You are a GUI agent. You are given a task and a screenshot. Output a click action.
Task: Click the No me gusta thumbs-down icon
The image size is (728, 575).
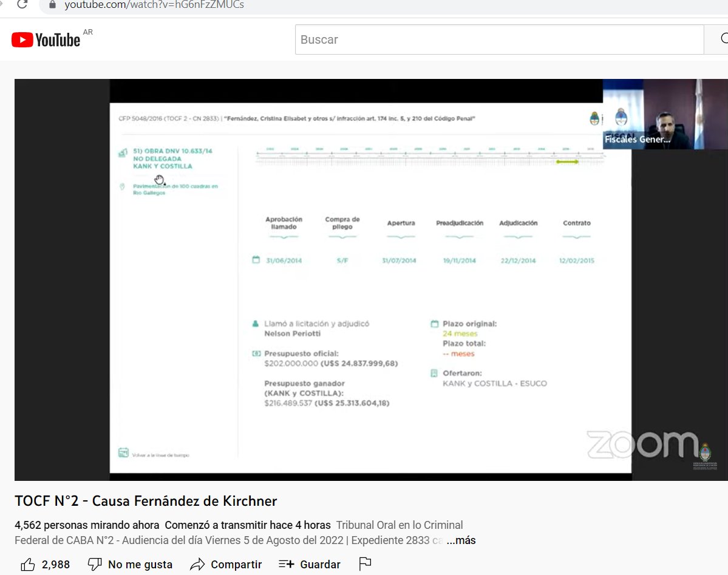tap(95, 564)
